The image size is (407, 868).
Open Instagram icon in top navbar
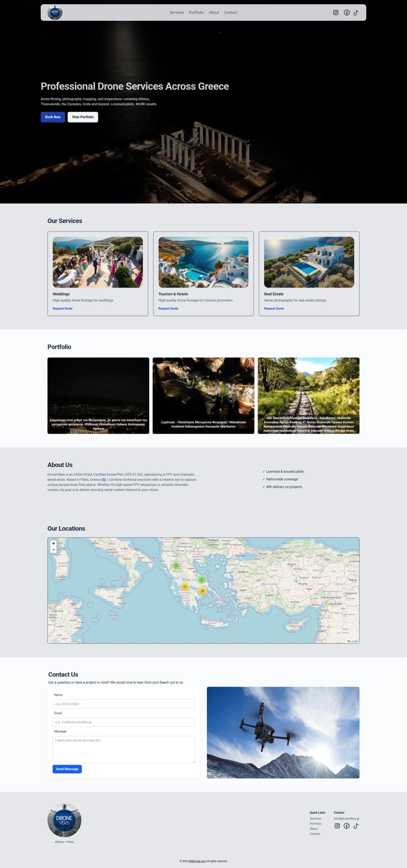pyautogui.click(x=335, y=12)
